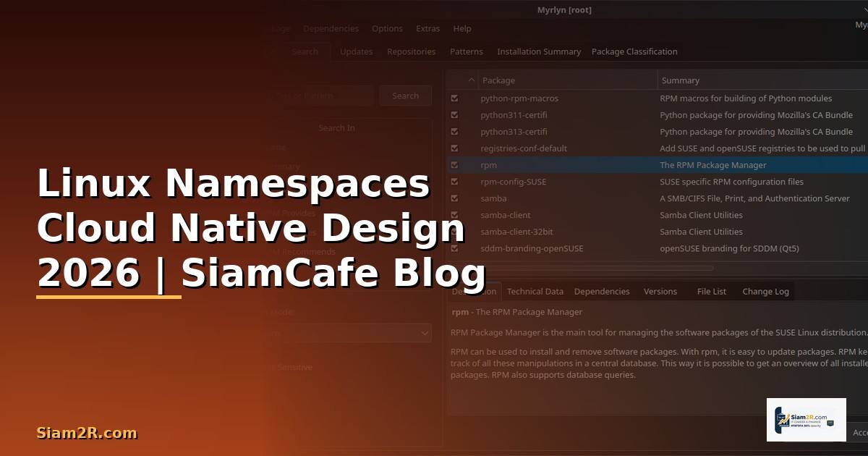Click the package list horizontal scrollbar
Image resolution: width=868 pixels, height=456 pixels.
(581, 268)
